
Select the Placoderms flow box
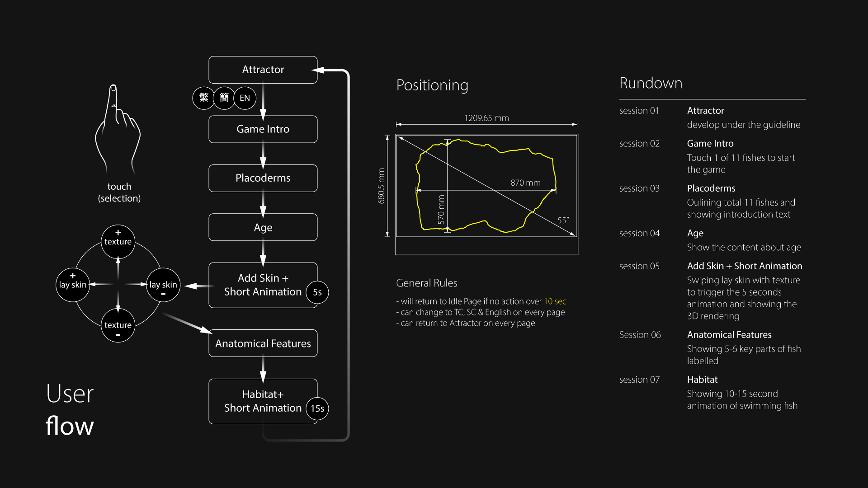pyautogui.click(x=263, y=178)
